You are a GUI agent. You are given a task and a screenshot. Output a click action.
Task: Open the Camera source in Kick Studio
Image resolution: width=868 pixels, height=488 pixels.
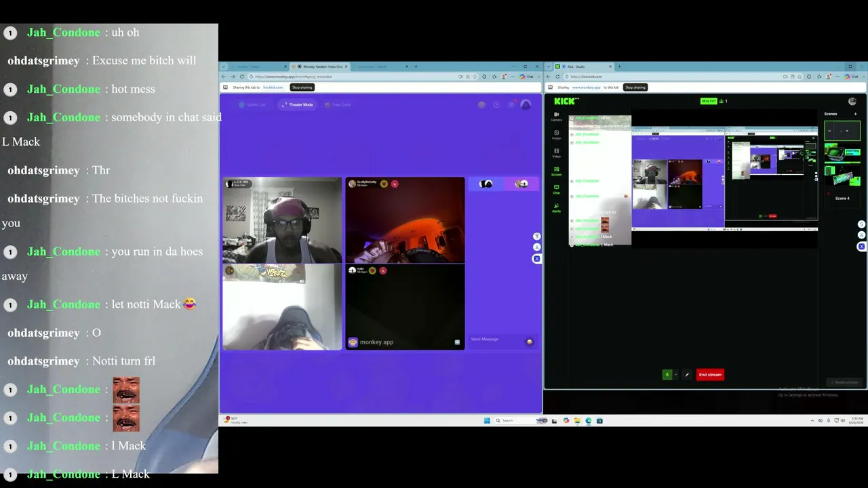[556, 117]
